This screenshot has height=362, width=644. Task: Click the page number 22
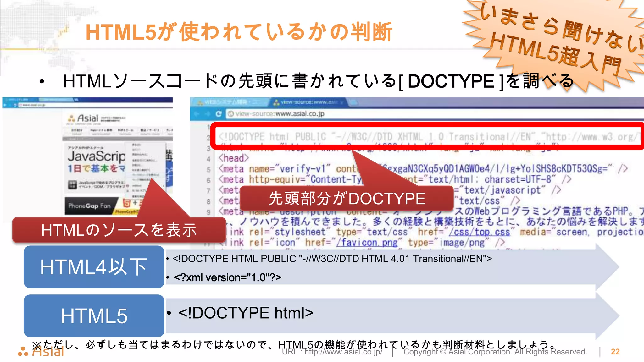tap(615, 352)
